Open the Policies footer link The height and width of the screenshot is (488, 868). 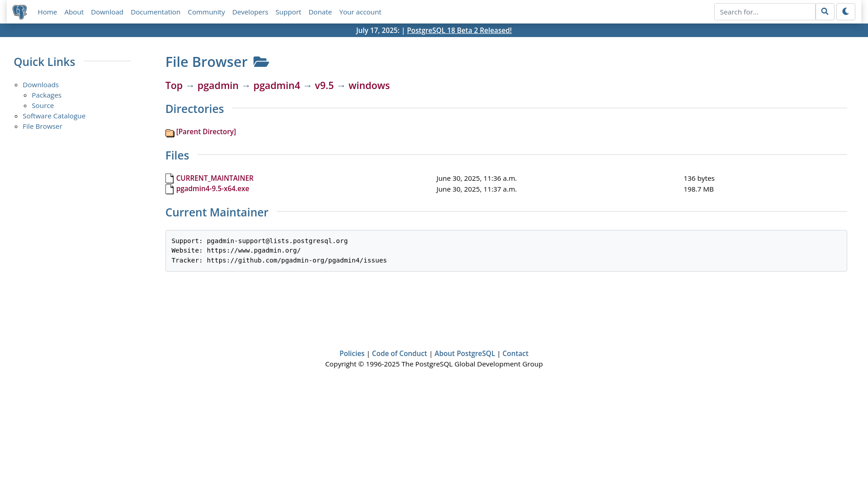click(x=352, y=354)
